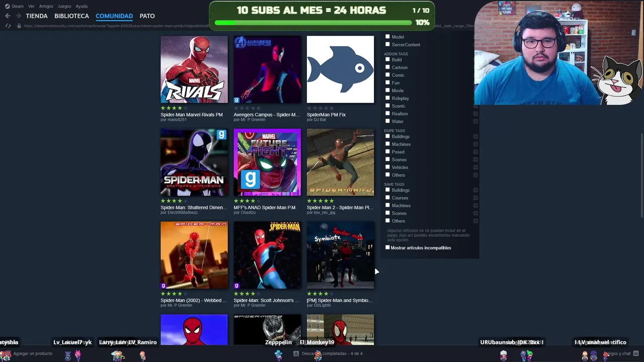Viewport: 644px width, 362px height.
Task: Click the exclude icon next to Dupe Machines tag
Action: 475,144
